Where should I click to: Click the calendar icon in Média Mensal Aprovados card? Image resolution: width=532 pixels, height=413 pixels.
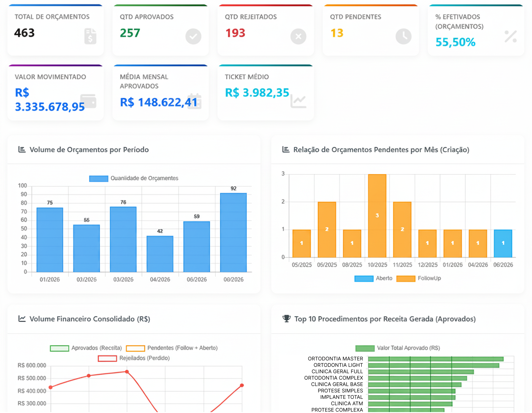coord(194,102)
